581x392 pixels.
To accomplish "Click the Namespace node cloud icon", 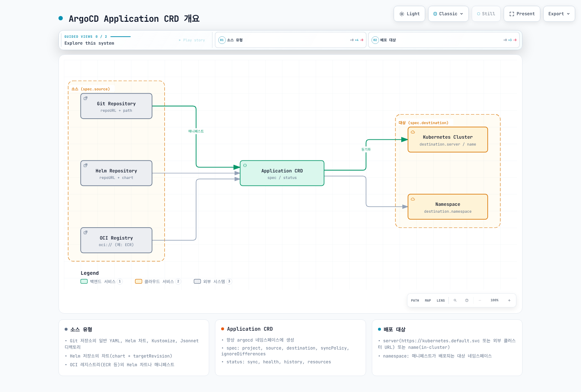I will point(413,199).
